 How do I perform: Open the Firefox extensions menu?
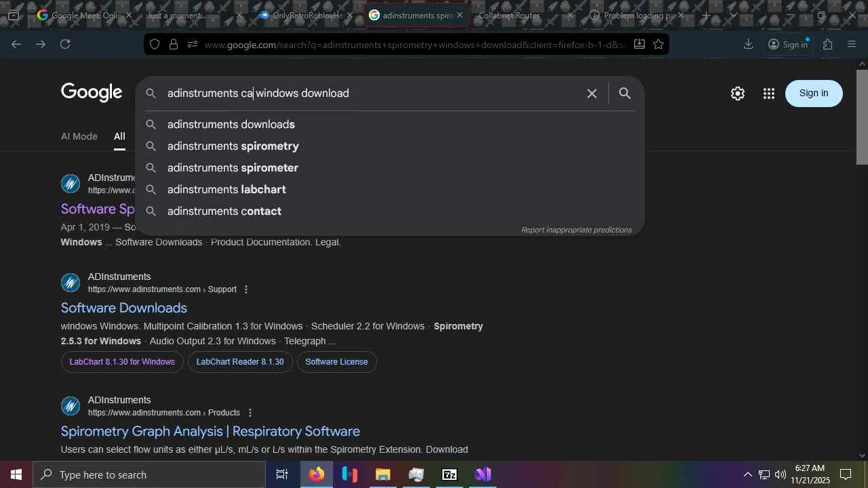828,44
